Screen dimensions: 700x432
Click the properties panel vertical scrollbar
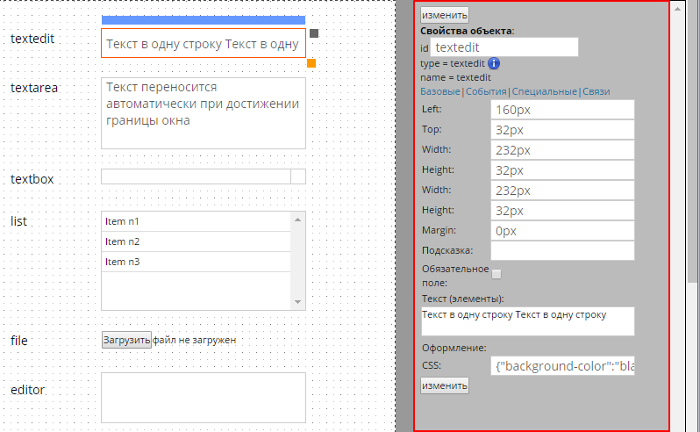coord(693,150)
